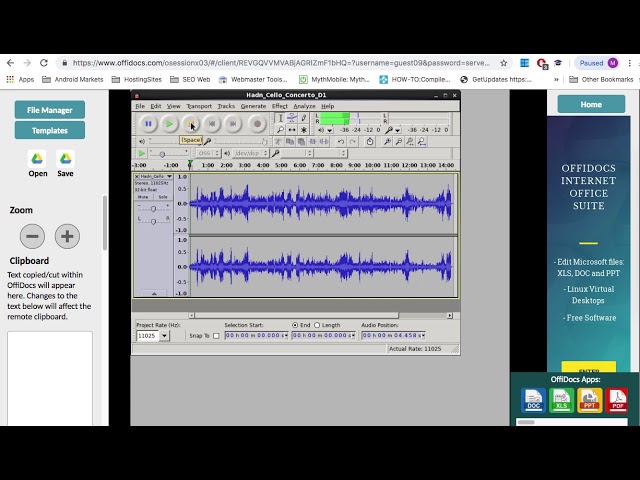Zoom out using the toolbar magnifier
Screen dimensions: 640x480
click(x=399, y=142)
